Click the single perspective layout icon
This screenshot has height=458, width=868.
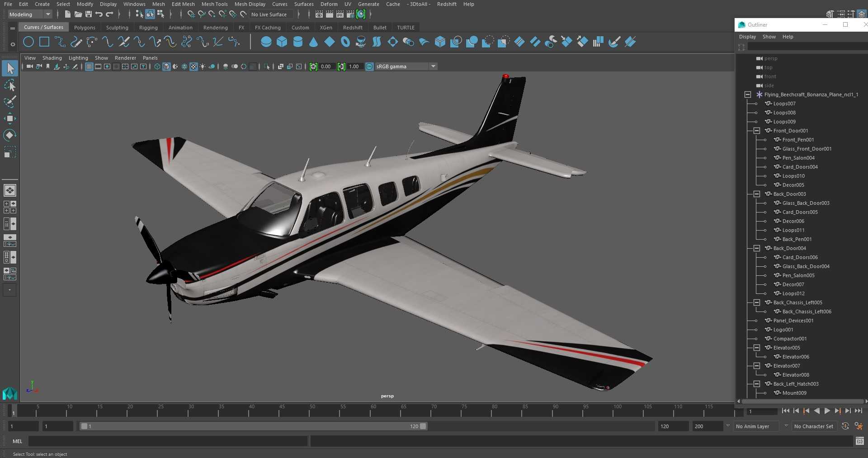coord(10,190)
